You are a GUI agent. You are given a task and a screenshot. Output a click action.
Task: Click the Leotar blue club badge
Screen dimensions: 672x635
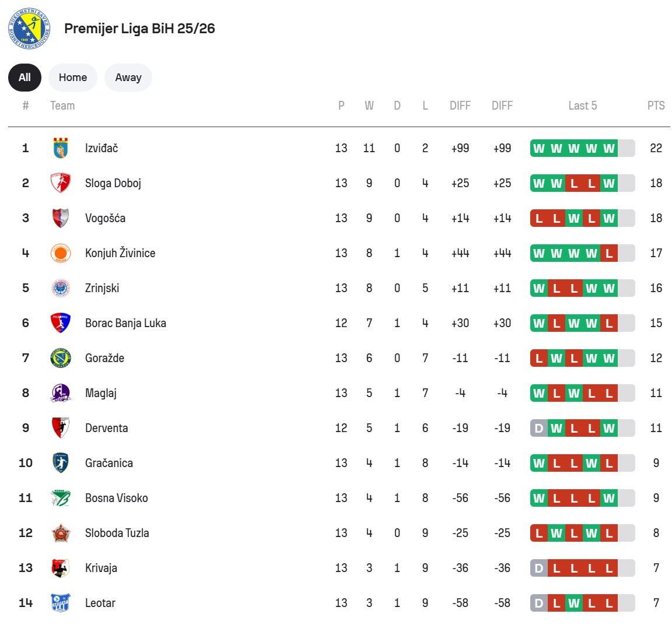61,603
